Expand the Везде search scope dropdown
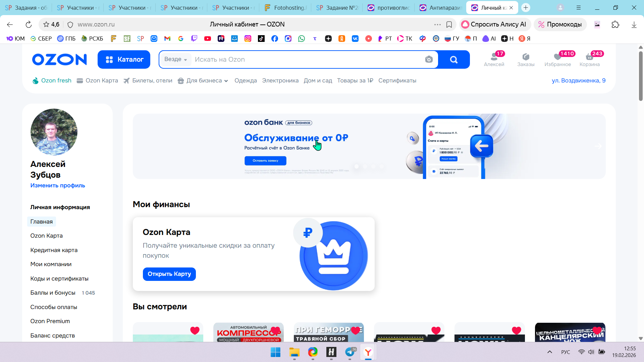 (176, 59)
